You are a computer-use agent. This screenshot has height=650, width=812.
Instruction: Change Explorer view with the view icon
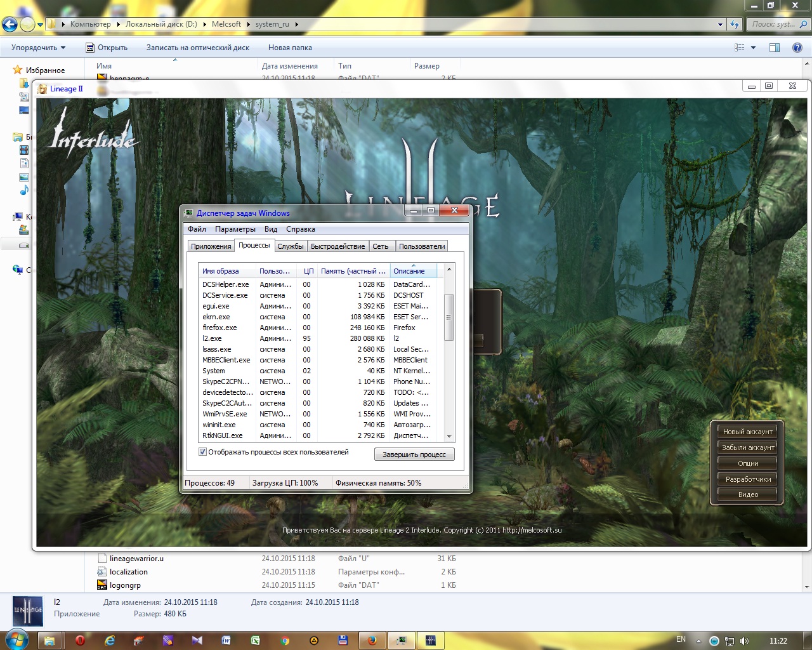point(739,48)
